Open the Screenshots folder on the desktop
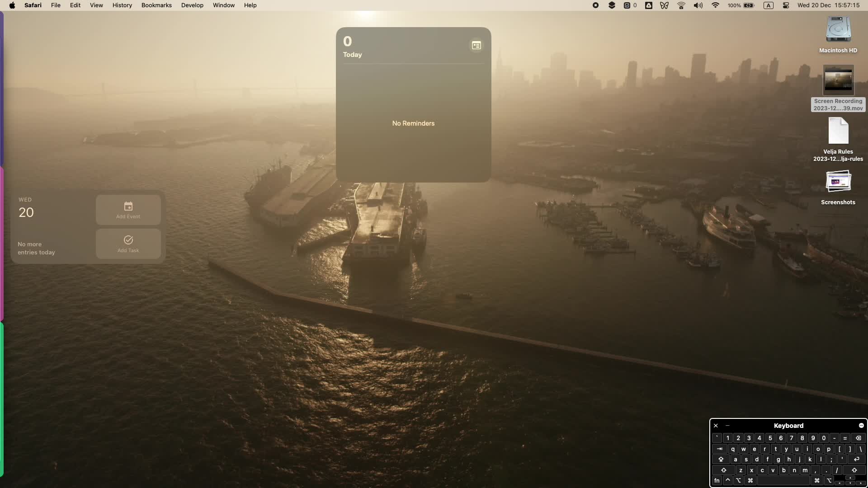The height and width of the screenshot is (488, 868). click(839, 181)
